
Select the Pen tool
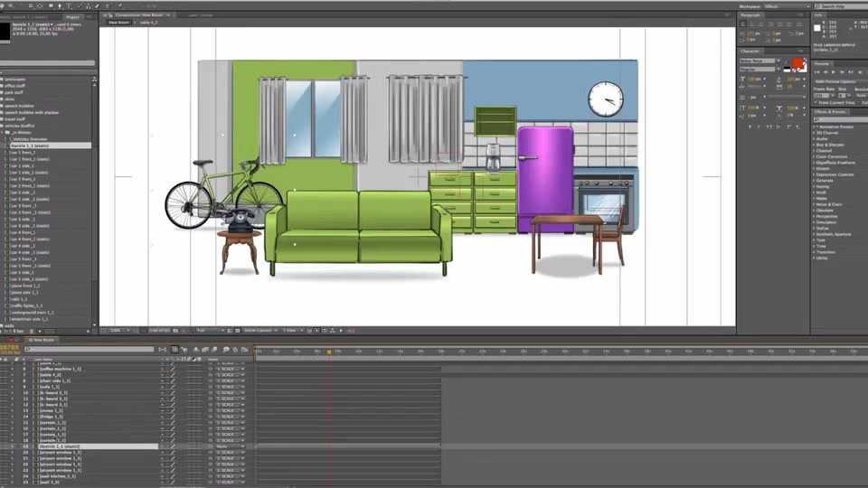coord(60,5)
